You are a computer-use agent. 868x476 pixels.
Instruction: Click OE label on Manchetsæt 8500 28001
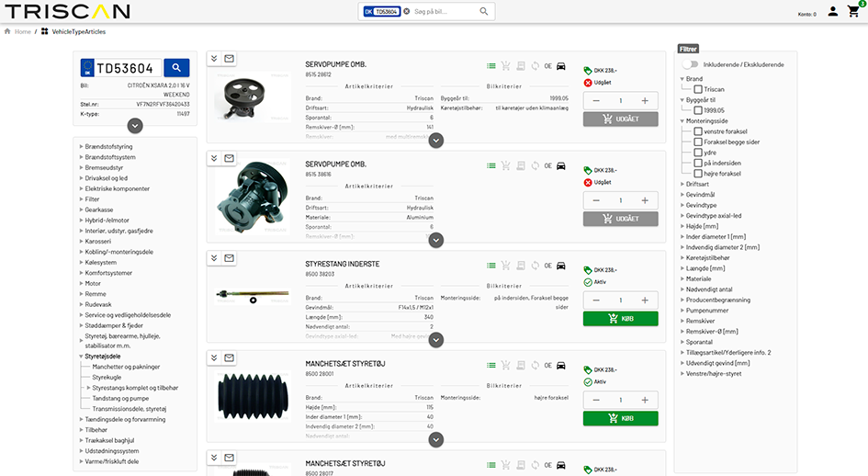click(548, 365)
